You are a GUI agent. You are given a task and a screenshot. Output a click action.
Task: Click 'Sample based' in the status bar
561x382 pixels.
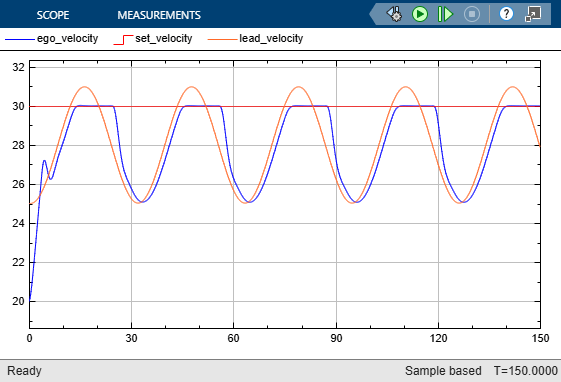pos(443,371)
